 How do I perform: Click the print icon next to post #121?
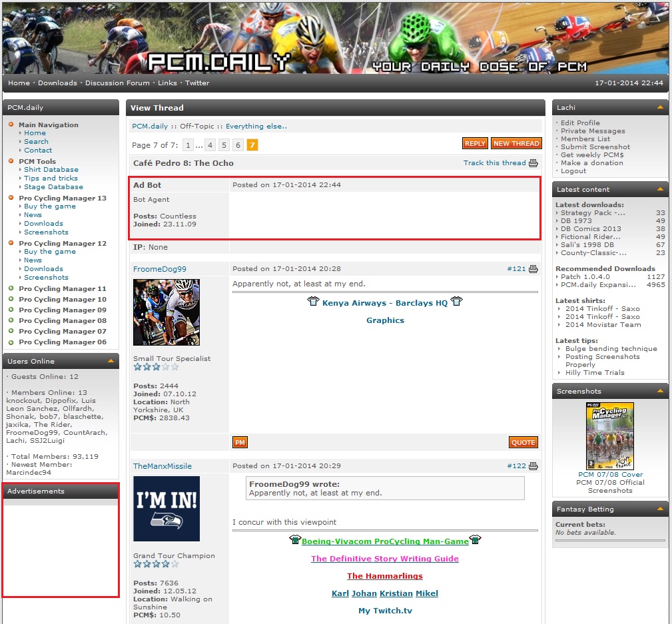[533, 269]
